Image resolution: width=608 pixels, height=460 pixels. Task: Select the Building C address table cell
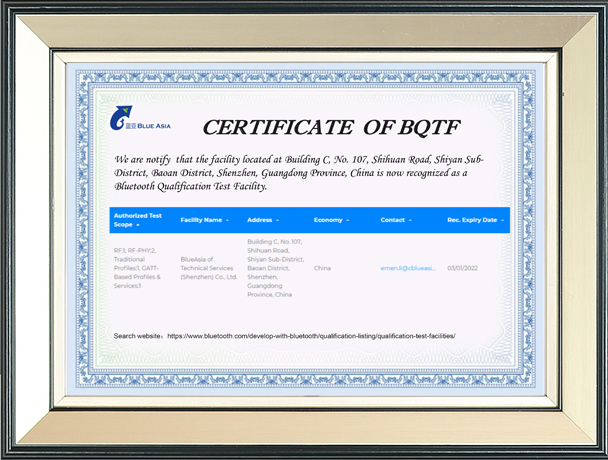tap(274, 268)
